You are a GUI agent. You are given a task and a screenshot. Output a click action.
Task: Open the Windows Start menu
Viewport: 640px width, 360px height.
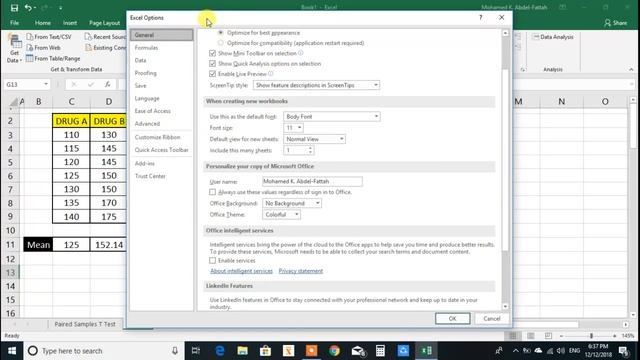tap(12, 351)
